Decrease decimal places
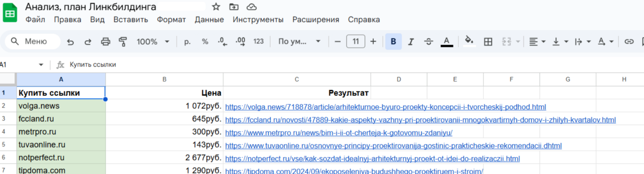The width and height of the screenshot is (644, 174). pos(222,42)
